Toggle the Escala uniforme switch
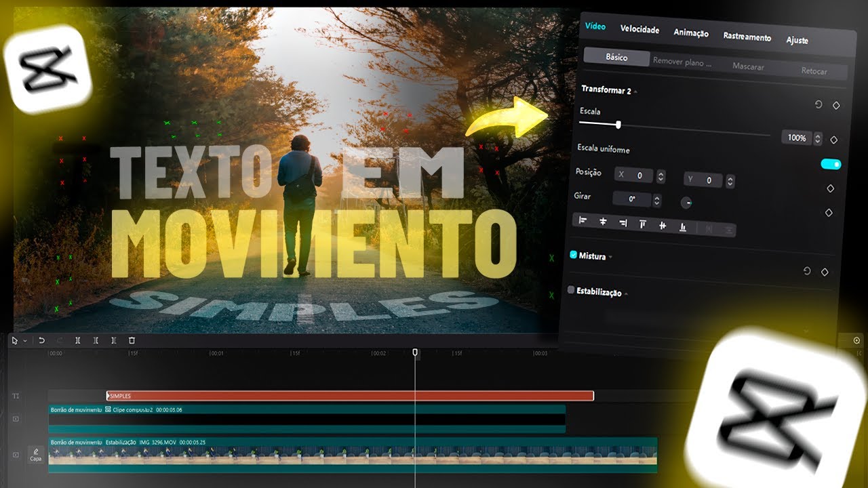The image size is (868, 488). (831, 164)
